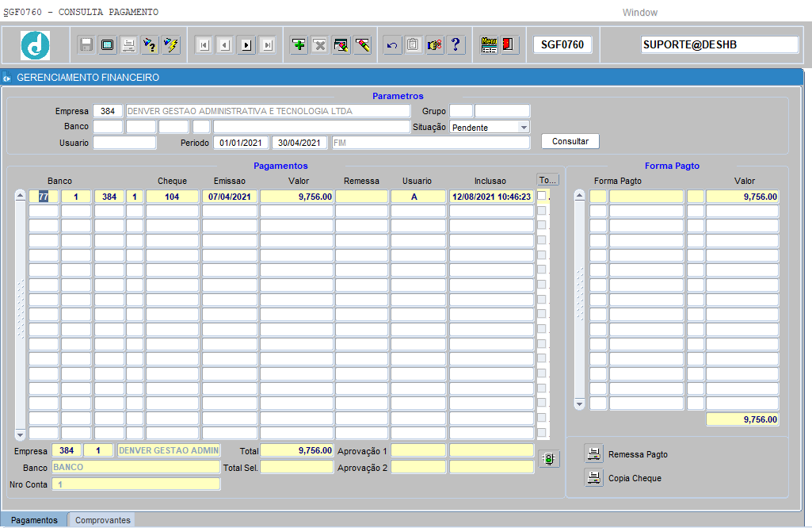Click the Usuario input field
Image resolution: width=812 pixels, height=528 pixels.
(124, 143)
